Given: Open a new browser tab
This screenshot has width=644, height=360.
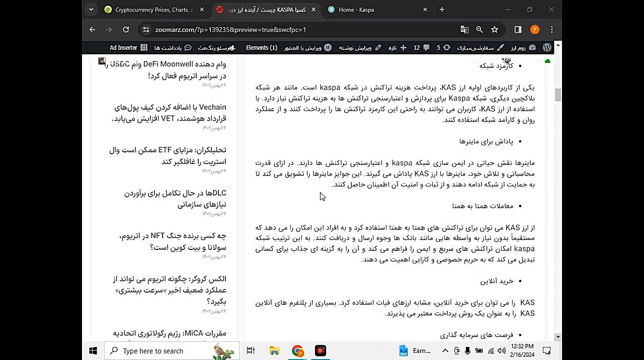Looking at the screenshot, I should pos(442,10).
